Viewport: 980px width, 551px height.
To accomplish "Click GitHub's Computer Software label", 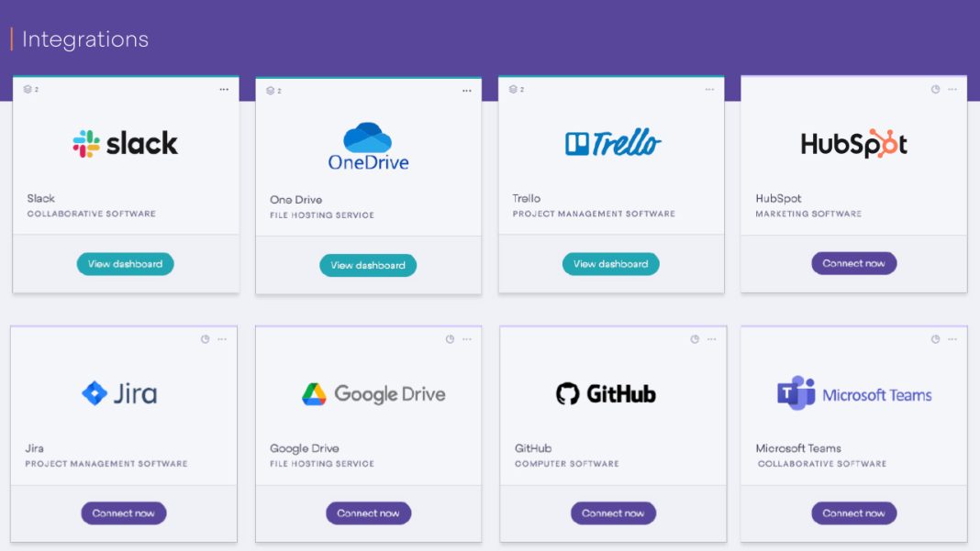I will 567,464.
